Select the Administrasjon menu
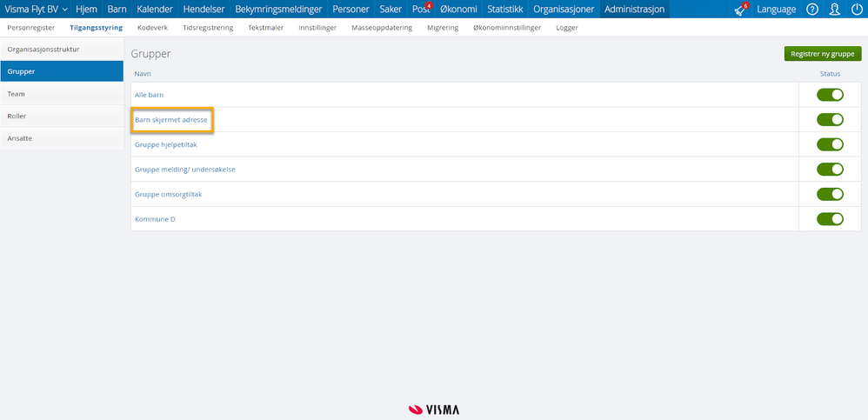Image resolution: width=868 pixels, height=420 pixels. [x=634, y=10]
